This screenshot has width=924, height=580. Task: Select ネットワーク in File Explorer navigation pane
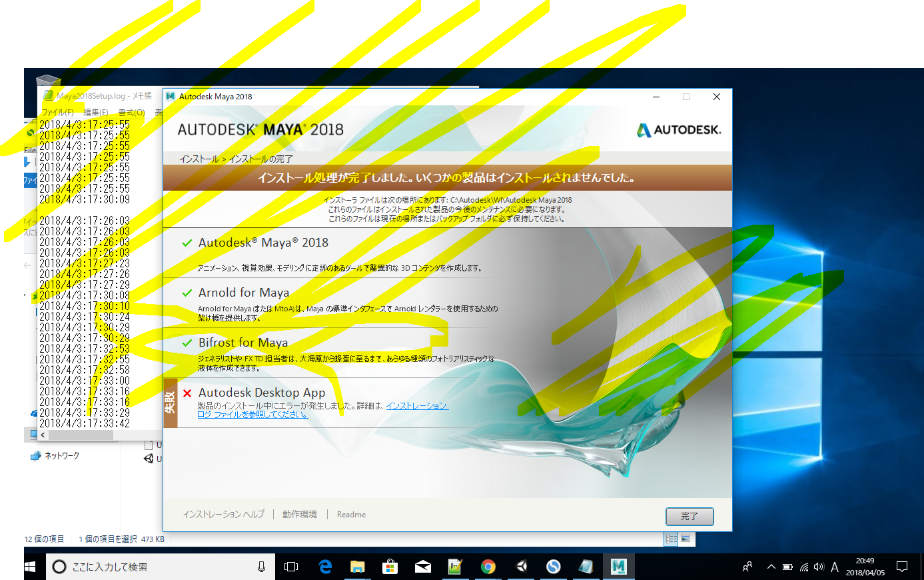[x=61, y=456]
